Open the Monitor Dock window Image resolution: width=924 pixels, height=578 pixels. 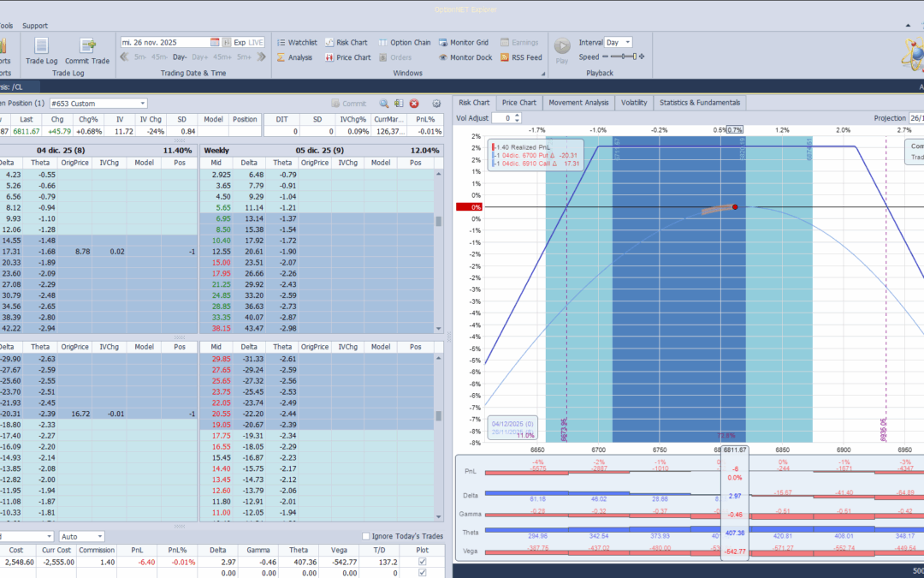pyautogui.click(x=465, y=57)
